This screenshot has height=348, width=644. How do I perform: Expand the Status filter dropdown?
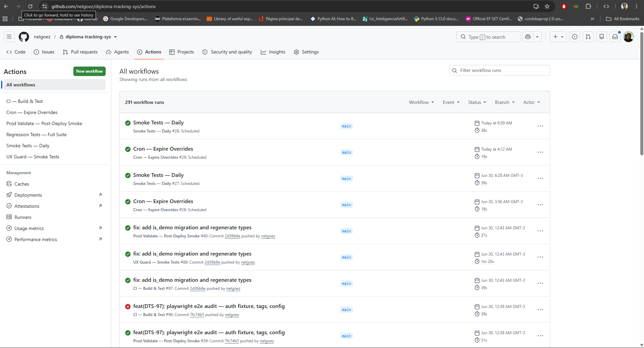tap(477, 102)
